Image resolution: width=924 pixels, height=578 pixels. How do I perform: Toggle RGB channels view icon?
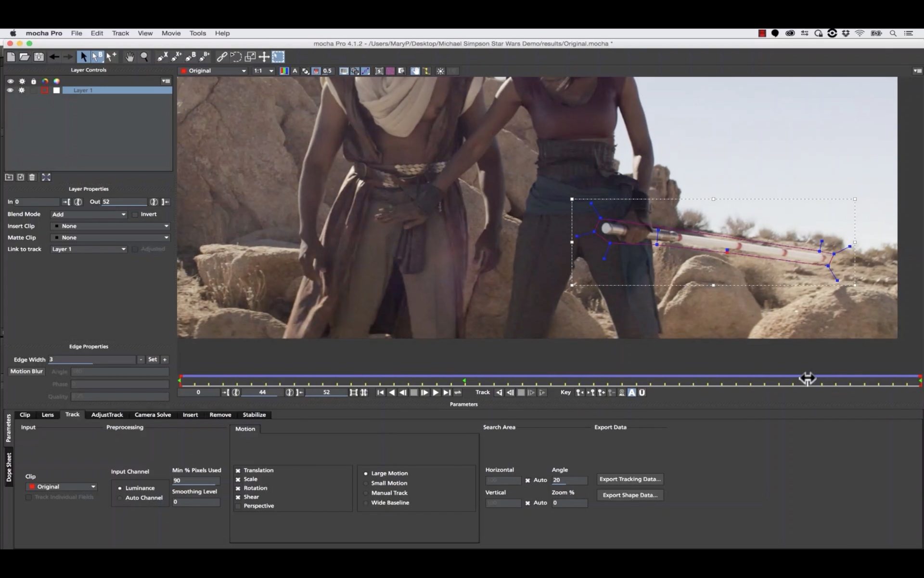(284, 71)
